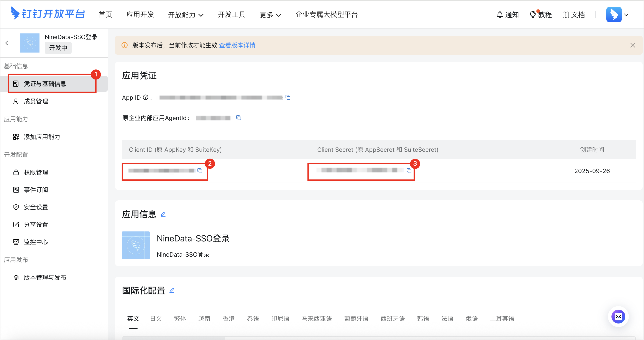644x340 pixels.
Task: Copy the App ID value
Action: 288,97
